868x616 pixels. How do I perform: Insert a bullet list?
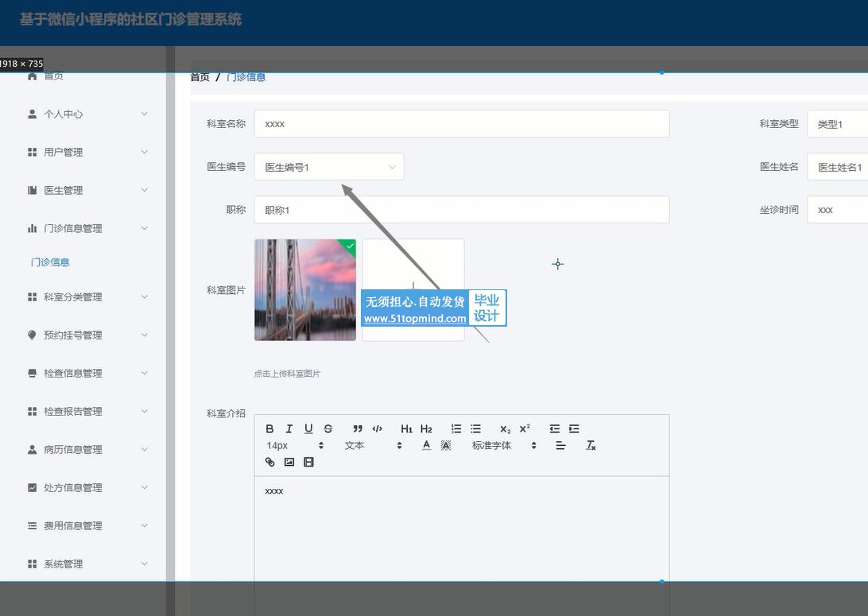475,429
